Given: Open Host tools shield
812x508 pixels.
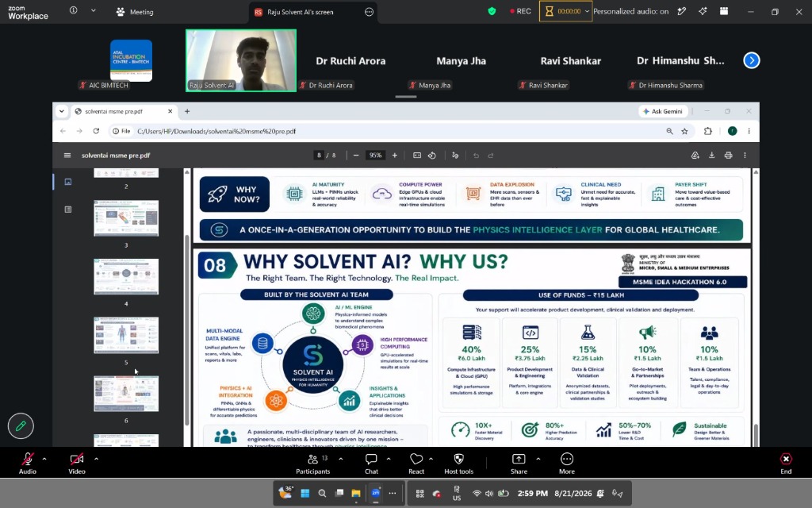Looking at the screenshot, I should pos(459,463).
